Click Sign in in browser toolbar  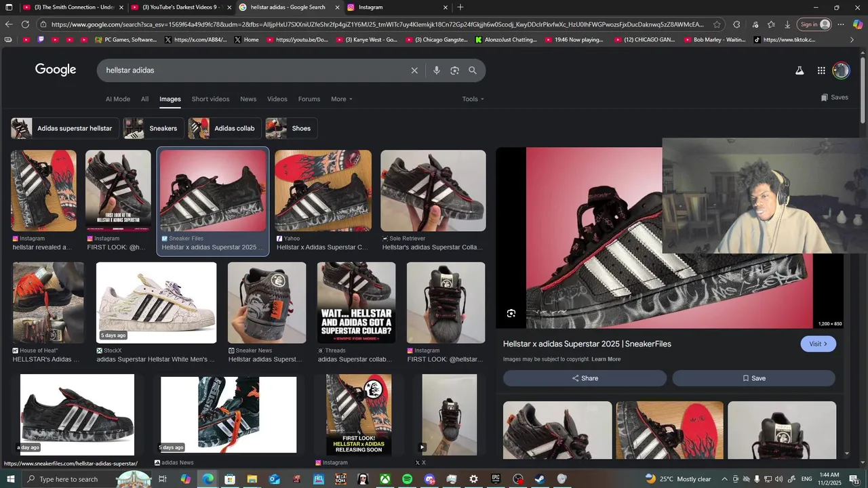click(x=814, y=24)
